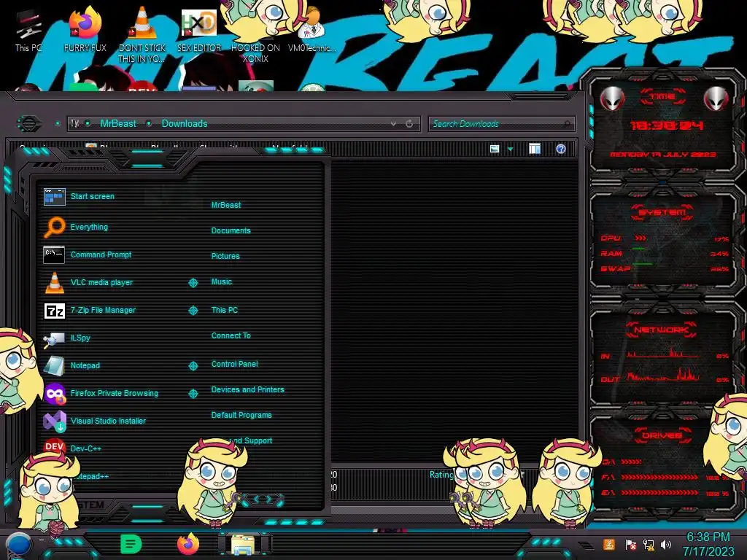The height and width of the screenshot is (560, 747).
Task: Launch Dev-C++ from the start menu
Action: (72, 448)
